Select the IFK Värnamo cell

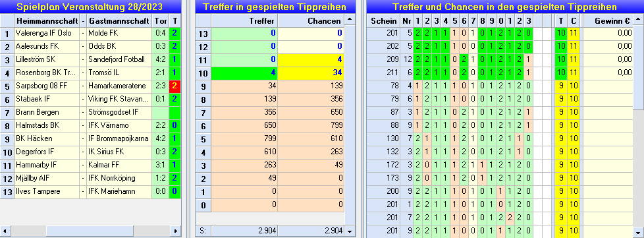(119, 126)
